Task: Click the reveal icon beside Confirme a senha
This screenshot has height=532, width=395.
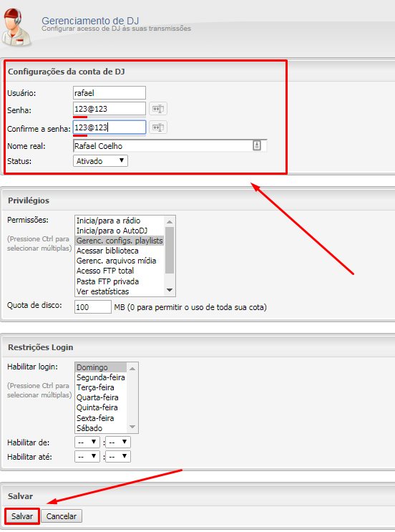Action: coord(158,127)
